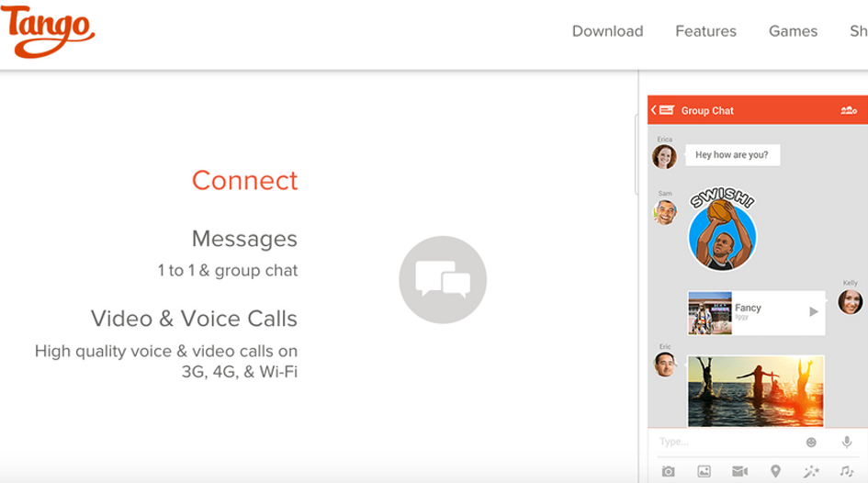Click the gray chat bubbles icon
Viewport: 868px width, 483px height.
tap(443, 279)
